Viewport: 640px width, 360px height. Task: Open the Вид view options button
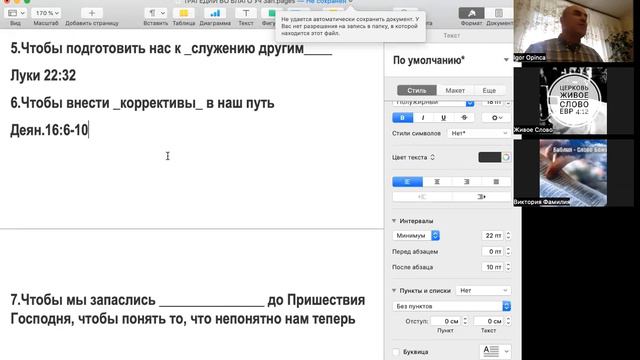point(16,13)
